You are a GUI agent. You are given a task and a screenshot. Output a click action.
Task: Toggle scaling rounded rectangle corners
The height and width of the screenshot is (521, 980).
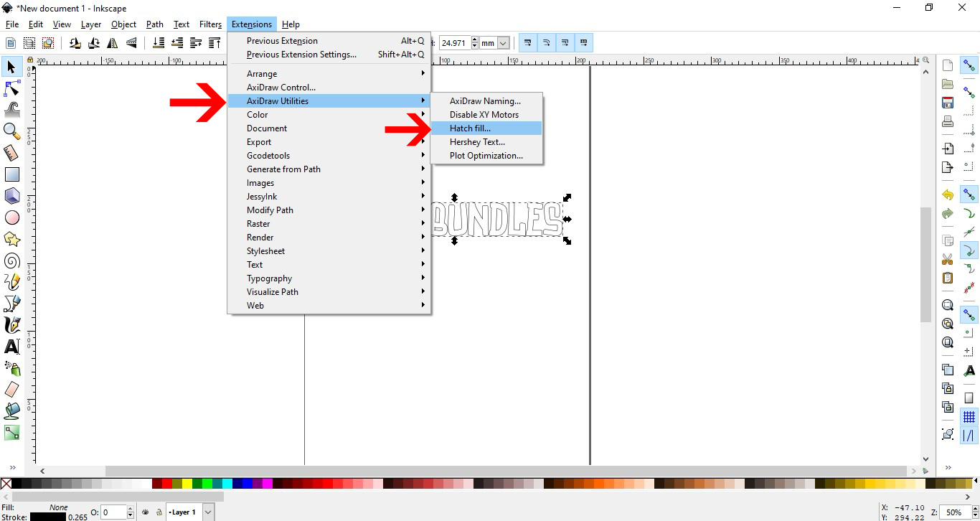tap(547, 43)
